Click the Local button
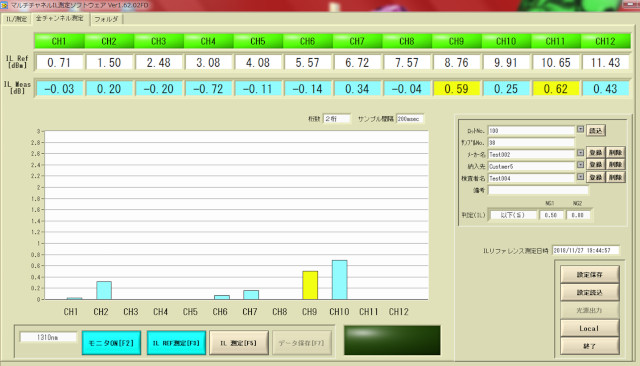Viewport: 640px width, 366px height. click(x=589, y=328)
